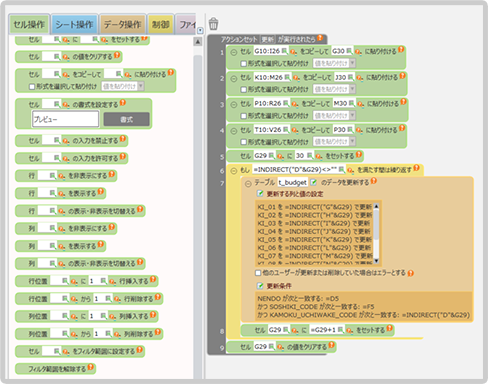Open help icon on row 3 P10:R26 block

[x=403, y=102]
